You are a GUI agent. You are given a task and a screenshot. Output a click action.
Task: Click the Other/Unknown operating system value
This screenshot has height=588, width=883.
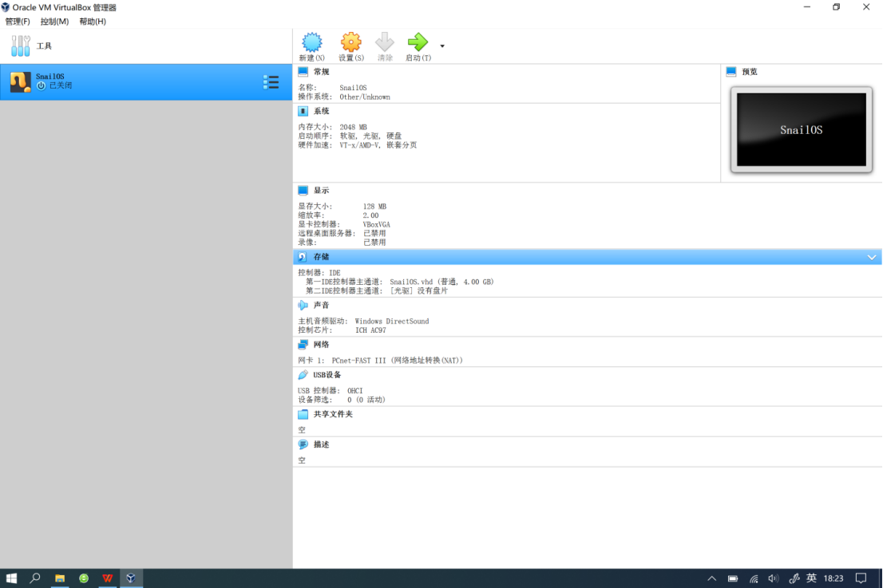pos(364,97)
